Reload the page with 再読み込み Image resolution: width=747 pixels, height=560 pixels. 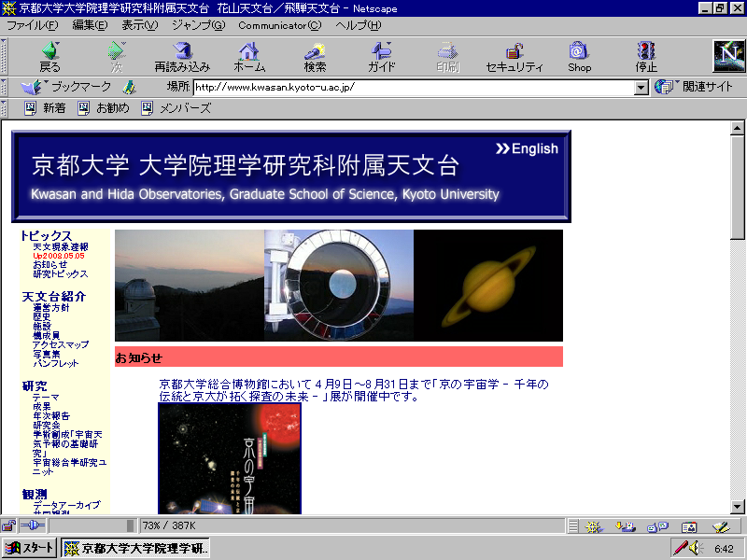tap(182, 57)
